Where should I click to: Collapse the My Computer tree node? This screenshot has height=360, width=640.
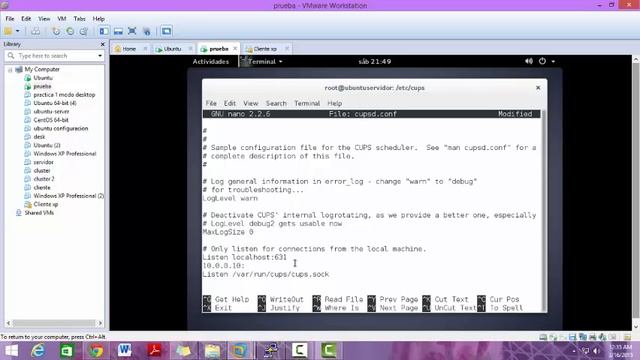pyautogui.click(x=10, y=70)
